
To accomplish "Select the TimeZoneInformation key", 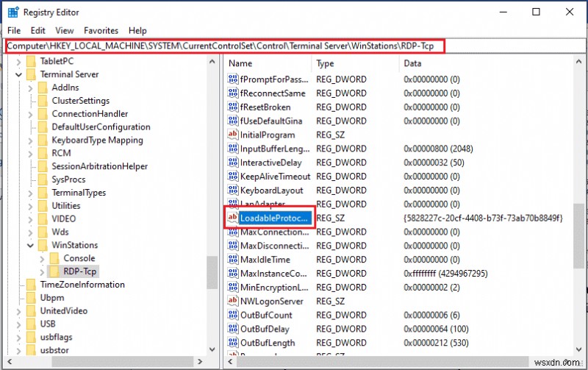I will tap(82, 285).
